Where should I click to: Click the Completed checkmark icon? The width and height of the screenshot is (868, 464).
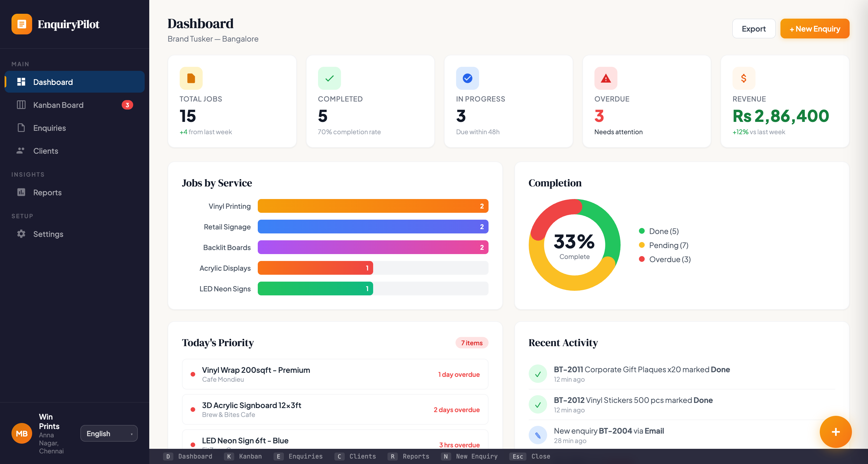click(329, 78)
